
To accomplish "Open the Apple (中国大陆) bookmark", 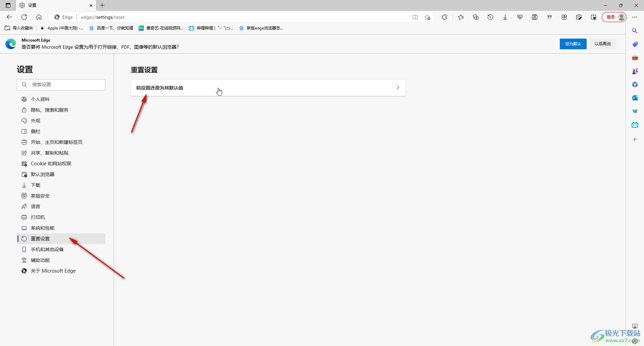I will pyautogui.click(x=62, y=28).
